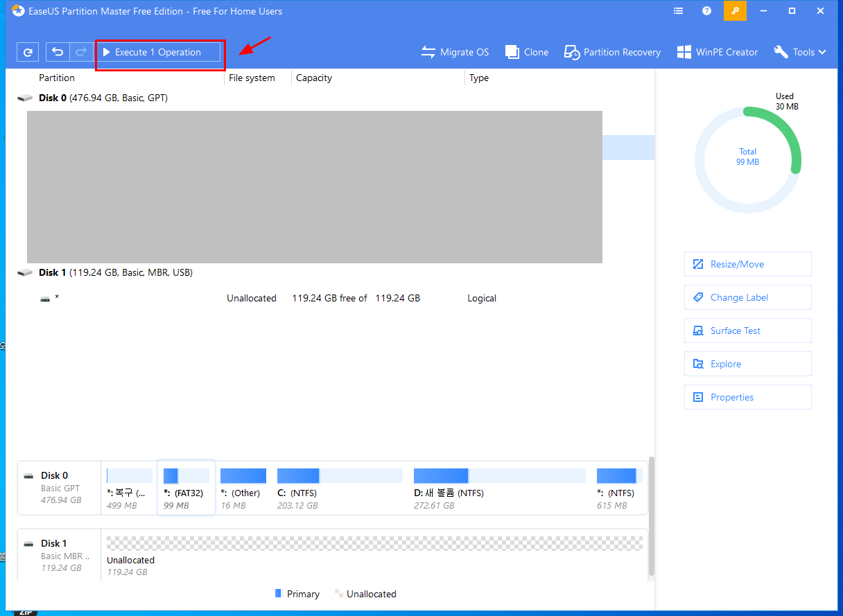843x616 pixels.
Task: Click the used space donut chart
Action: 747,159
